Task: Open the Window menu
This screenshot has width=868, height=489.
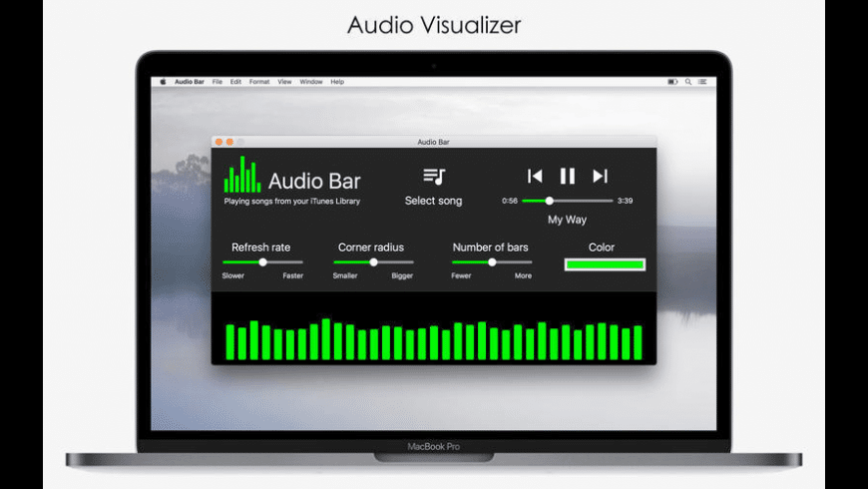Action: click(311, 82)
